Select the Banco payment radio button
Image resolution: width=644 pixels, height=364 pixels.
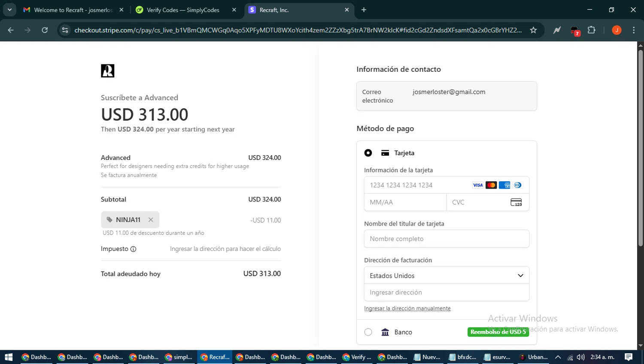pos(368,332)
